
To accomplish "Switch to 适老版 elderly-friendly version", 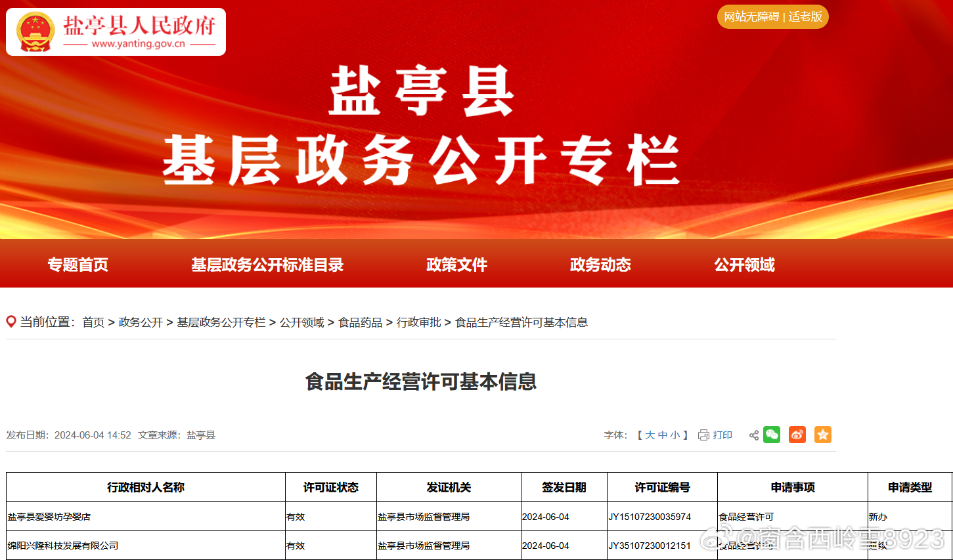I will point(805,17).
